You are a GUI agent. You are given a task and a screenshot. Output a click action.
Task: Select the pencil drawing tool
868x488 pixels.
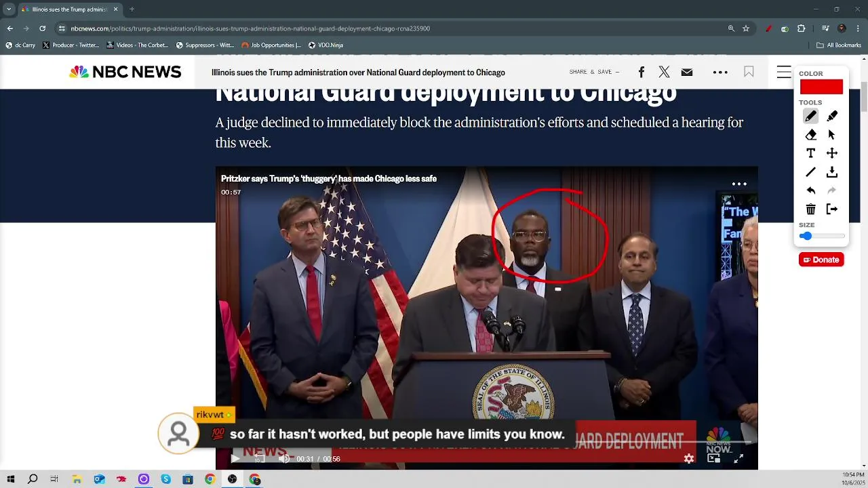(x=810, y=117)
